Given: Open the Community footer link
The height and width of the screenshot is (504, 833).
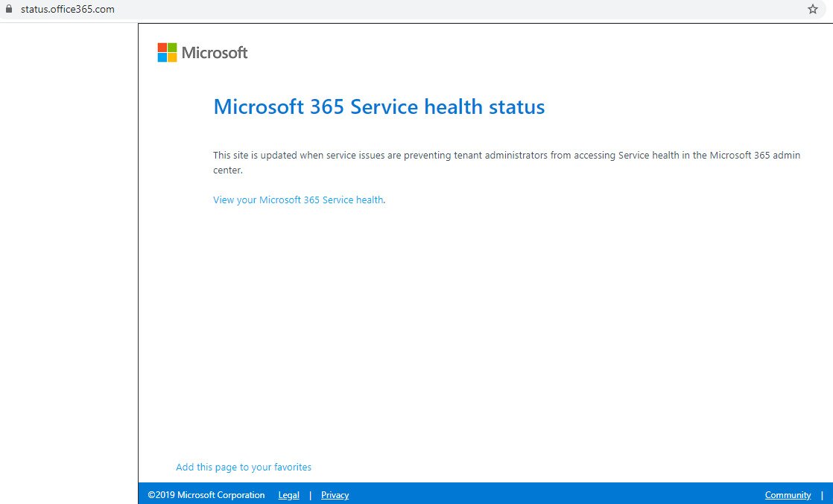Looking at the screenshot, I should tap(788, 495).
